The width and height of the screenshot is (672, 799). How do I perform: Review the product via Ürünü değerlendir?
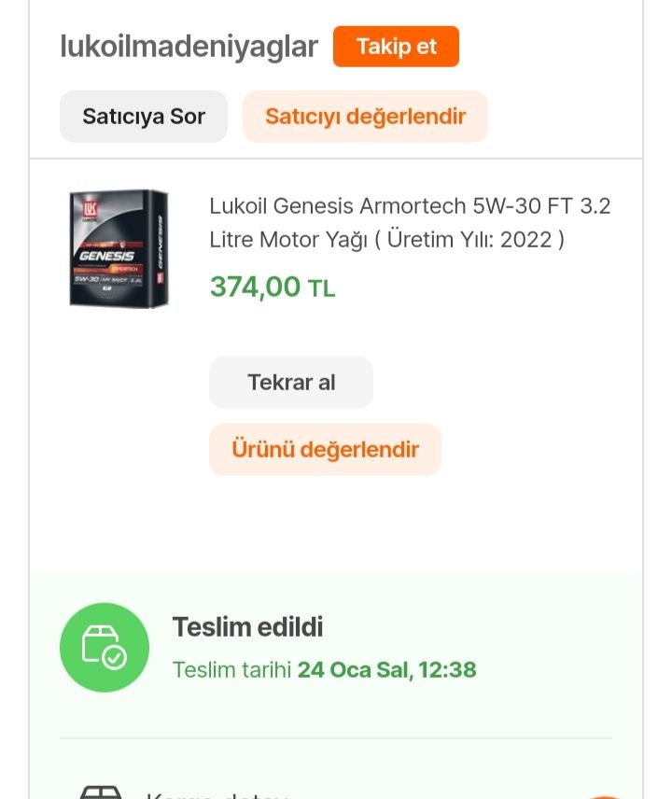325,450
